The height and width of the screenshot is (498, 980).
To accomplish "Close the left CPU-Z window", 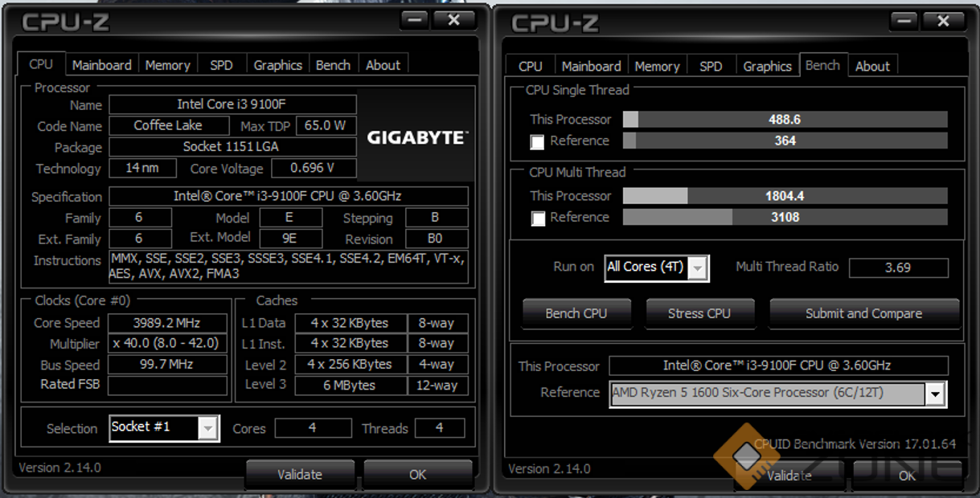I will click(x=453, y=20).
